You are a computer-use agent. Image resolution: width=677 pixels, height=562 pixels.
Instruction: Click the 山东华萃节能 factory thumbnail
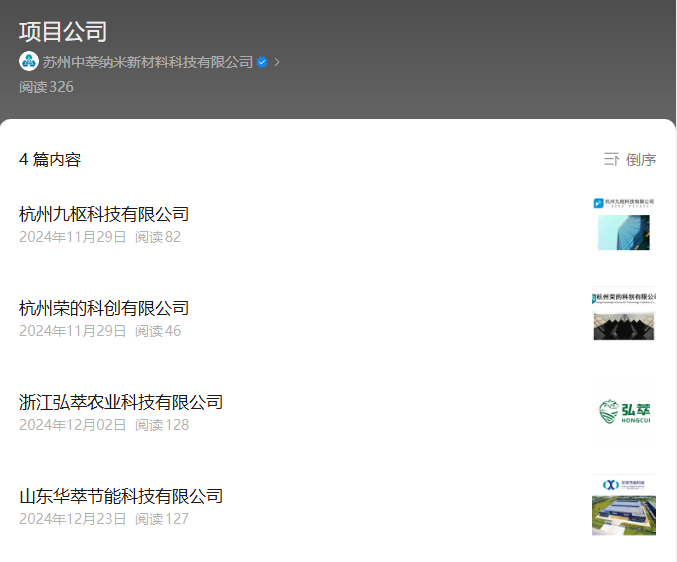[x=623, y=505]
